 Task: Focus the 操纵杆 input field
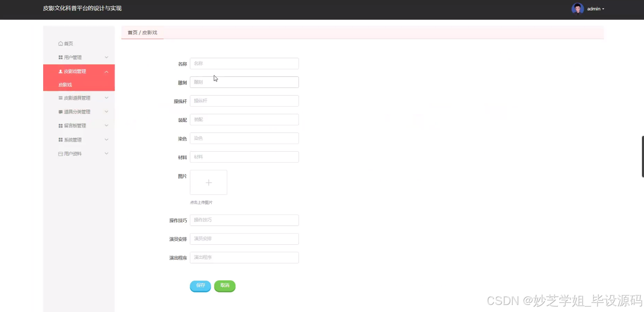click(244, 101)
